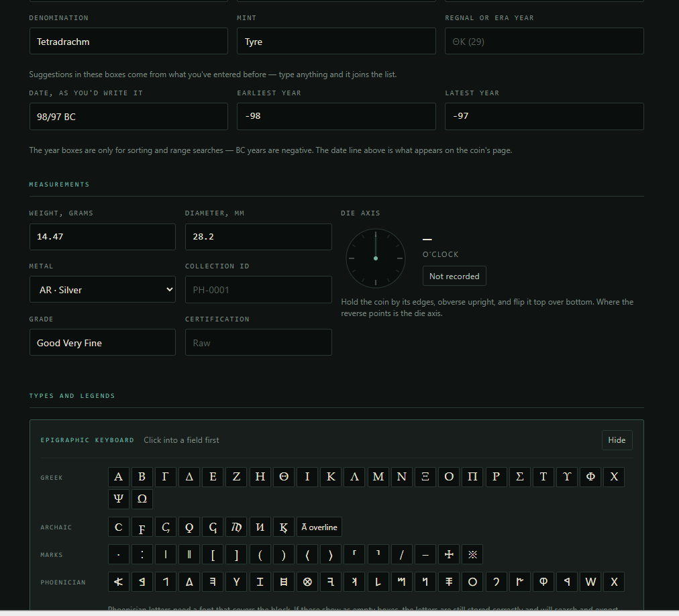Viewport: 679px width, 616px height.
Task: Insert Greek letter Lambda key
Action: (355, 477)
